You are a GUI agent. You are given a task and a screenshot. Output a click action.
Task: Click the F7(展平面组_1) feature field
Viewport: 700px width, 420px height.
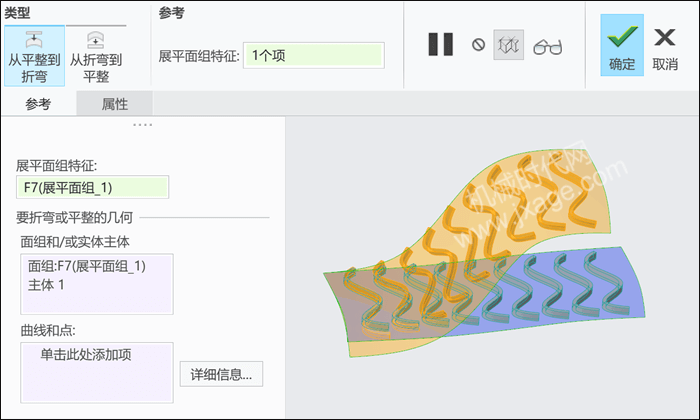pos(92,187)
